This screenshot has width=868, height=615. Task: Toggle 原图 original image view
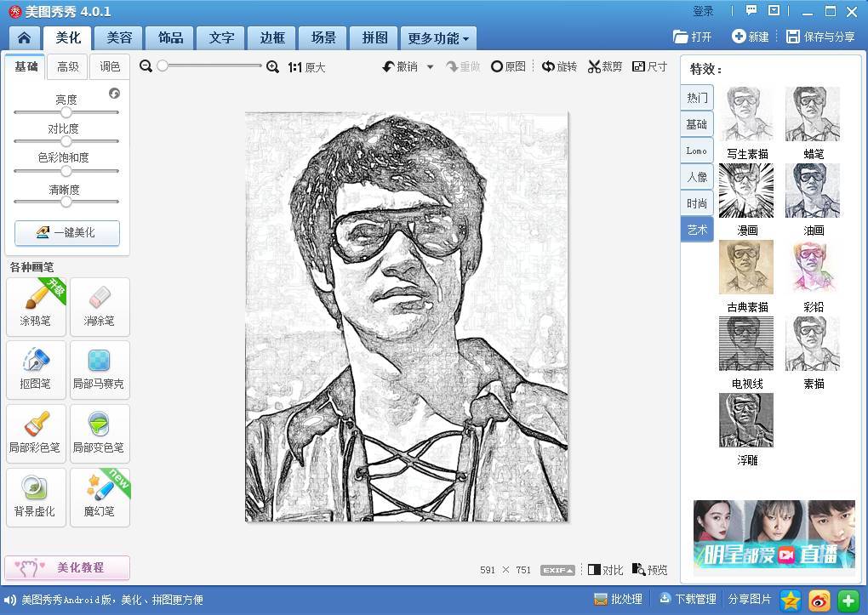pos(508,66)
